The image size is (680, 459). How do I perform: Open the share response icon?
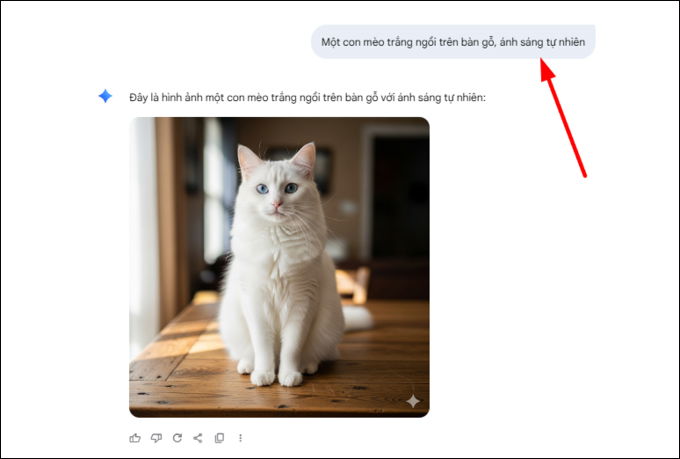coord(198,438)
